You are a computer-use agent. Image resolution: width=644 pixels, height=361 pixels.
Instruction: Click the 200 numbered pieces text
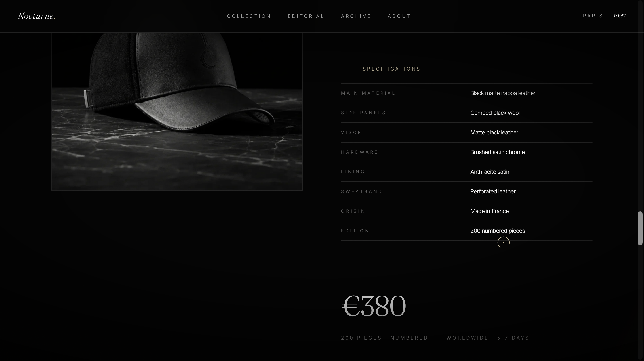498,231
